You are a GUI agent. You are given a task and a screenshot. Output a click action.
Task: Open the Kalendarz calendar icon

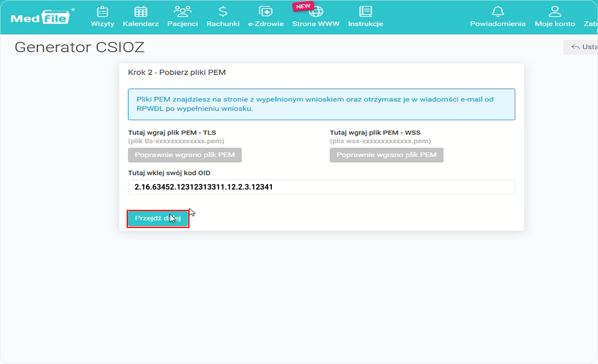tap(141, 12)
